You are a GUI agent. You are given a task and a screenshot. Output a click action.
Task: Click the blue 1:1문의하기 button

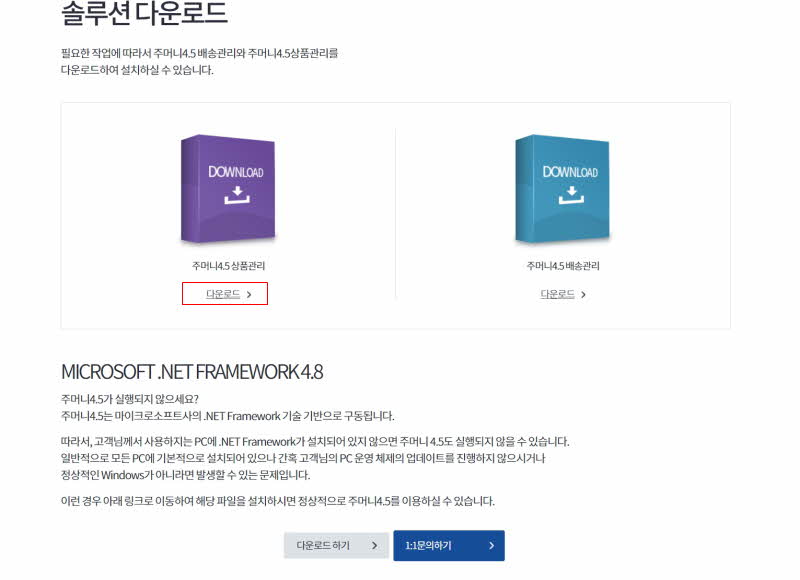449,545
